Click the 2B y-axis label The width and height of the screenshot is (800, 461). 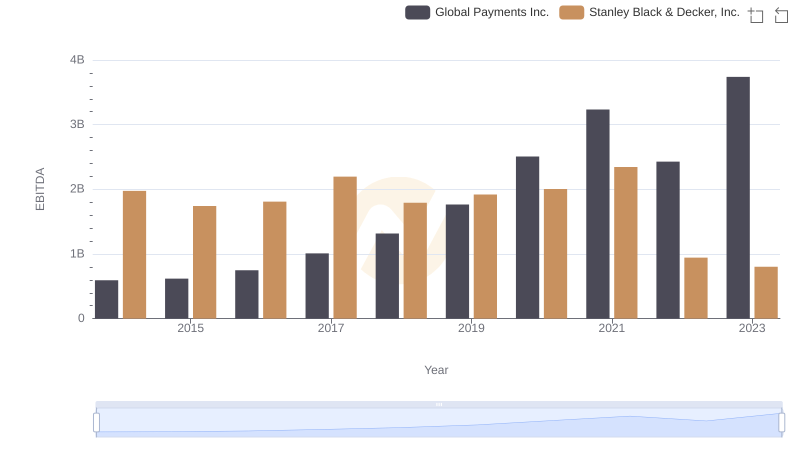click(x=77, y=189)
